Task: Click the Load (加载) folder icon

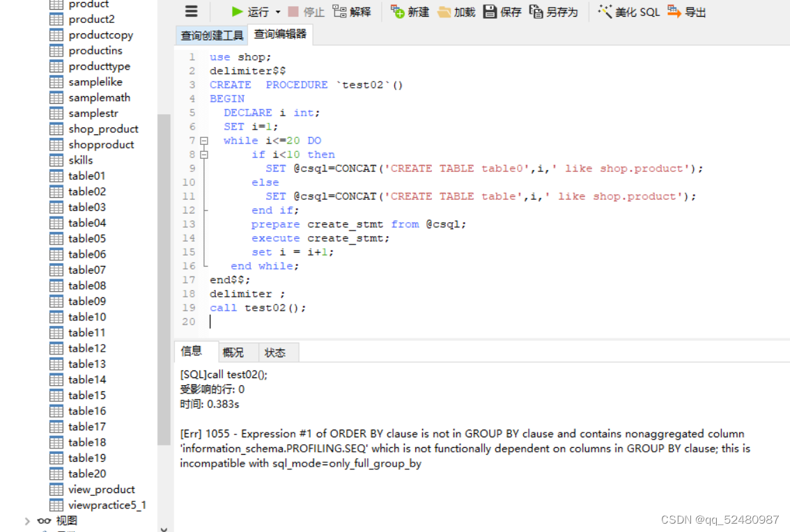Action: [444, 12]
